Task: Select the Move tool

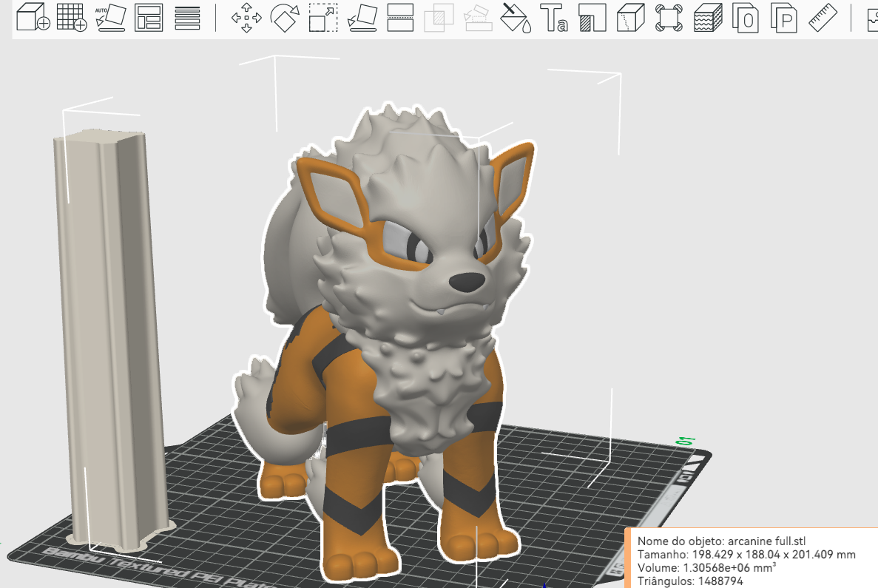Action: click(x=246, y=17)
